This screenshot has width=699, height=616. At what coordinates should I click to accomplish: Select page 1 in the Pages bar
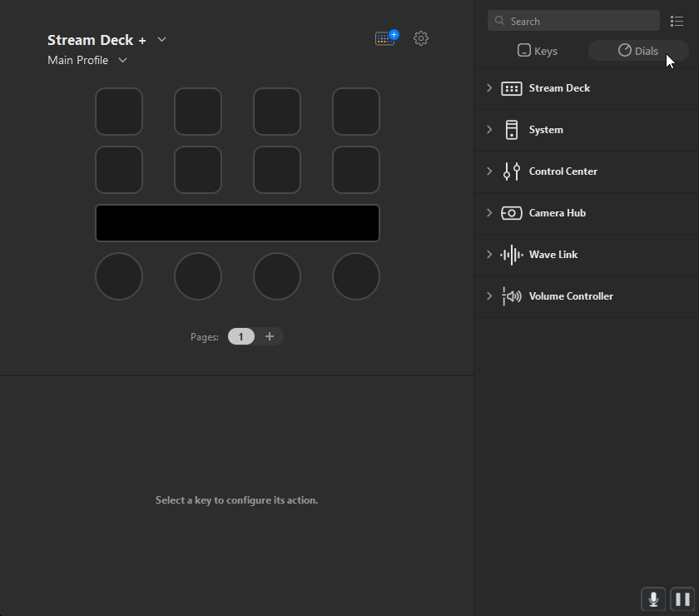pos(241,337)
